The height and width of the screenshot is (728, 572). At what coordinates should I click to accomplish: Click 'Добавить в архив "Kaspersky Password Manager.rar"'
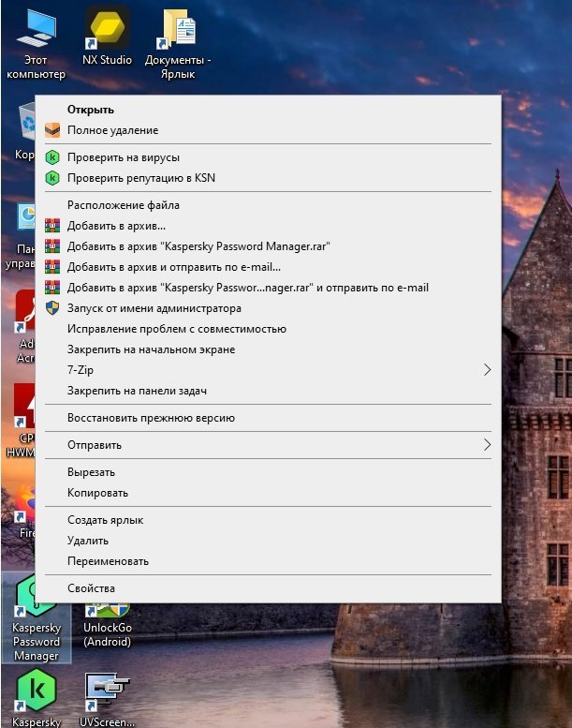tap(268, 246)
